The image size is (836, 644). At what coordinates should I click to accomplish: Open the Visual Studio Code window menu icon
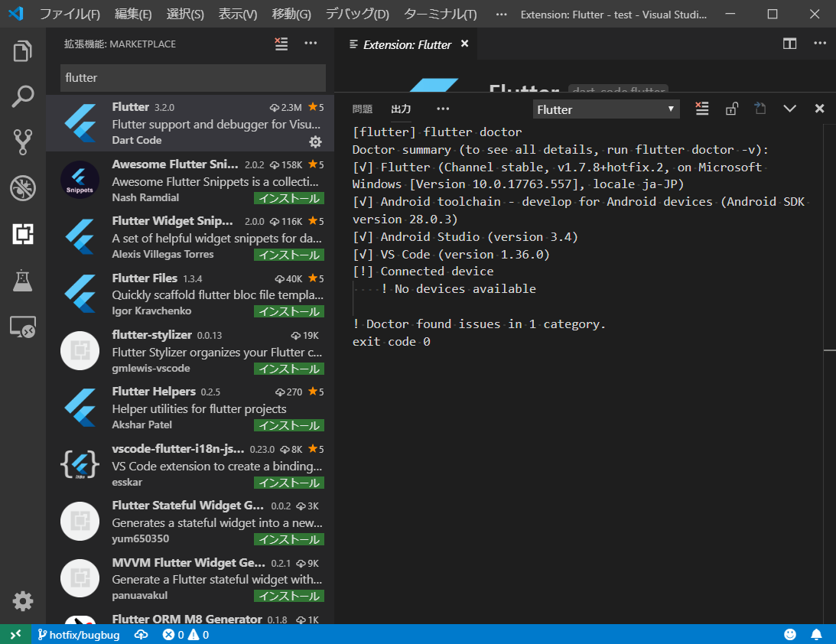(16, 14)
